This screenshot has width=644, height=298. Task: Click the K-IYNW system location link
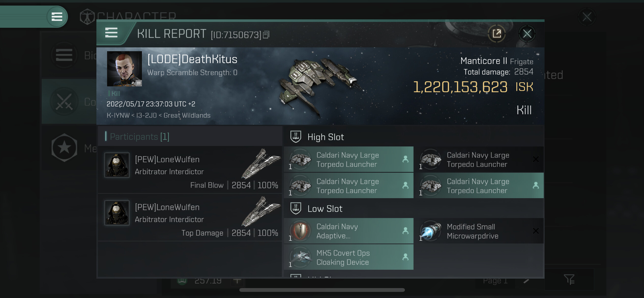click(118, 115)
